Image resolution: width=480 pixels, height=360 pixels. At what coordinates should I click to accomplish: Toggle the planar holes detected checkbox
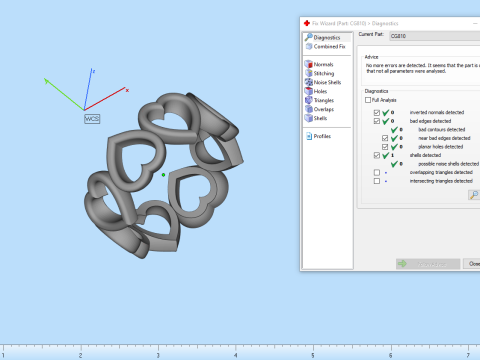tap(385, 147)
